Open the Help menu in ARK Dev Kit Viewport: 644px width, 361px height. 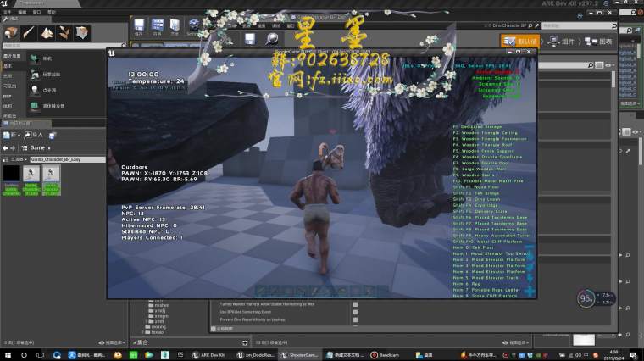52,12
